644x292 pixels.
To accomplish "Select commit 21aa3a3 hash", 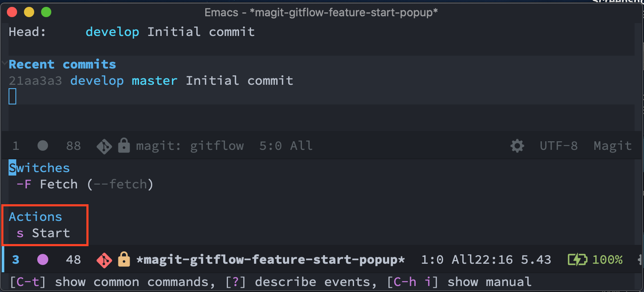I will (35, 80).
